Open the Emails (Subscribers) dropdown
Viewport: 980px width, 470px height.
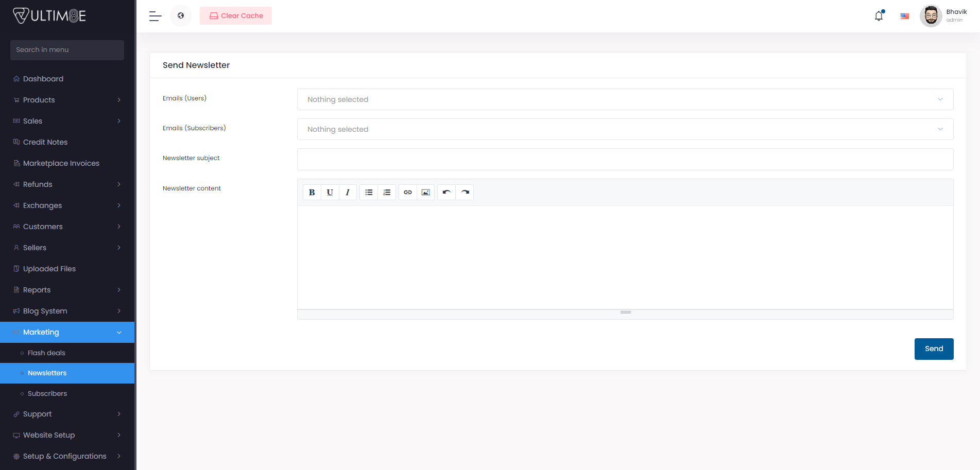tap(625, 129)
